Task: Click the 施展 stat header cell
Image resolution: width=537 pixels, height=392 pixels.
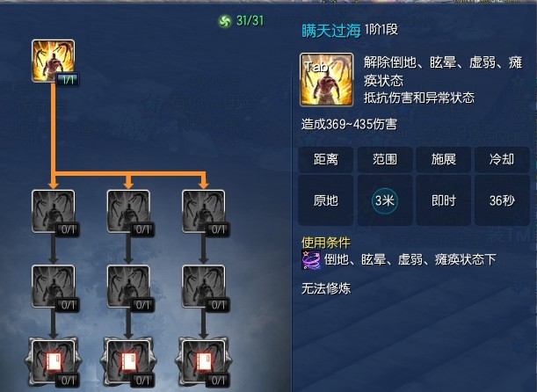Action: pos(444,160)
